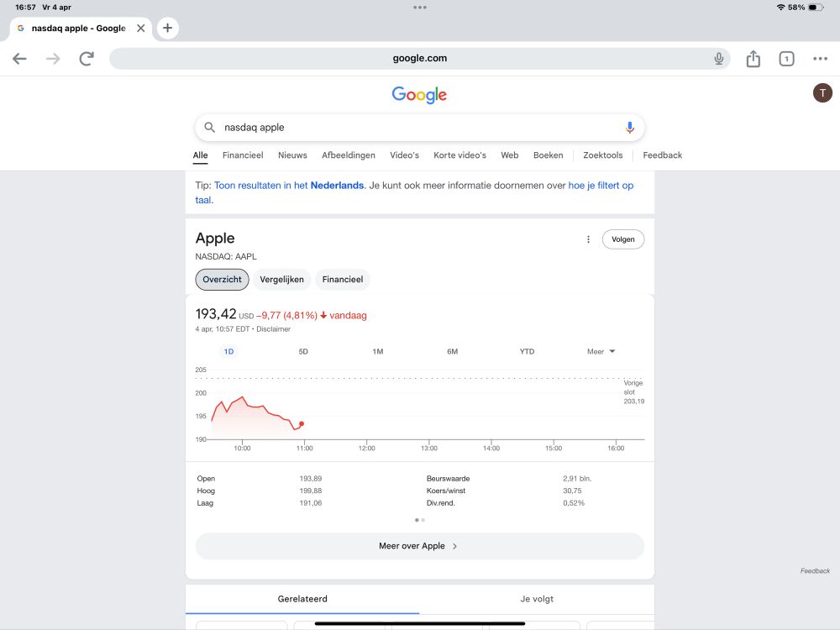
Task: Switch to the Web tab
Action: (x=510, y=155)
